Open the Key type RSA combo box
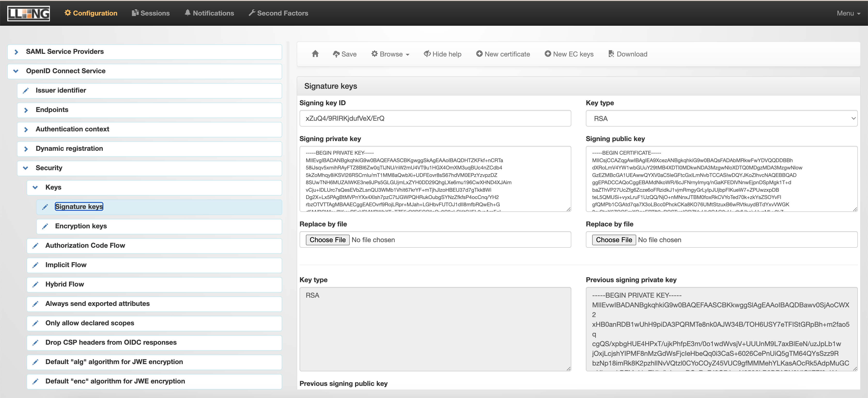Screen dimensions: 868x398 pos(721,119)
